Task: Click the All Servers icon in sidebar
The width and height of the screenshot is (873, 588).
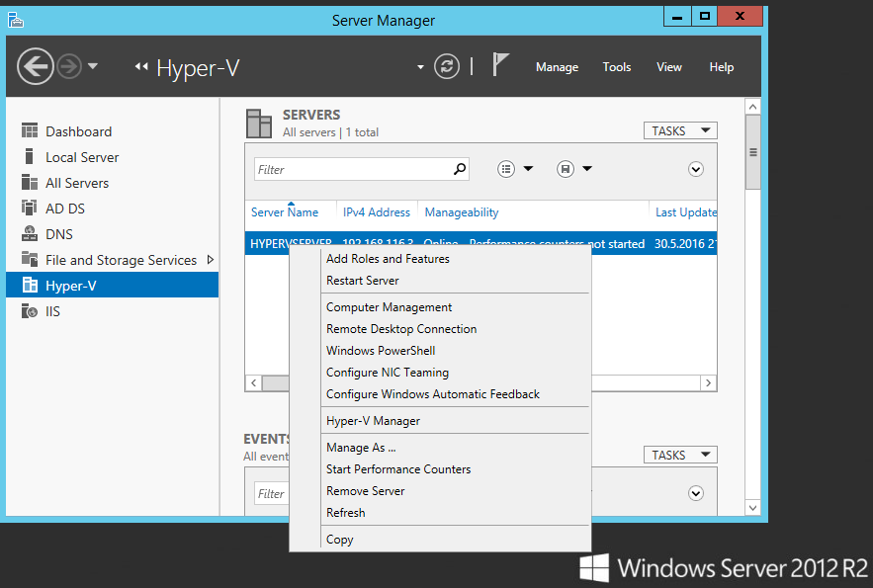Action: [x=30, y=182]
